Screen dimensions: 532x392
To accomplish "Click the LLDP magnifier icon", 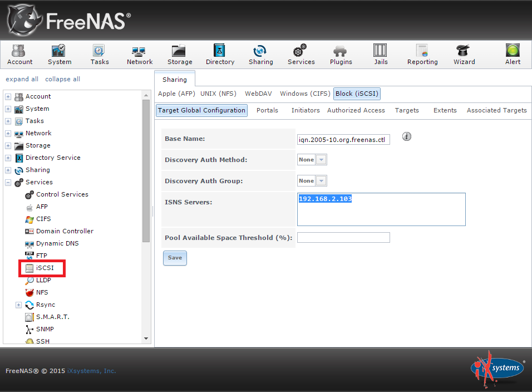I will click(29, 280).
